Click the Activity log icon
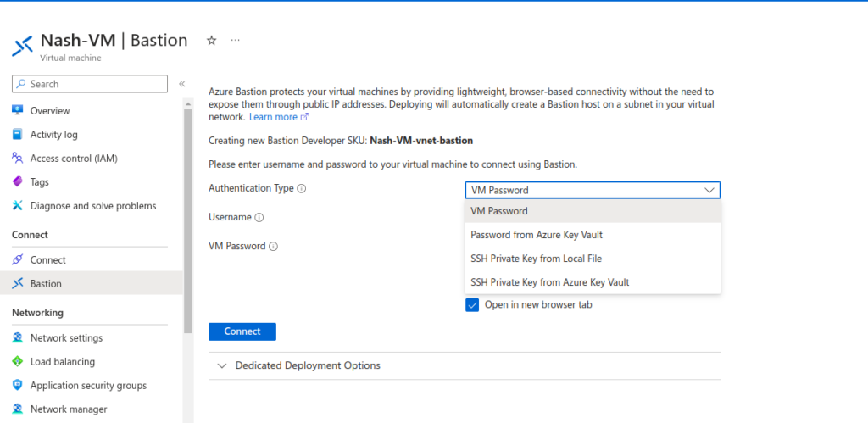 click(17, 135)
